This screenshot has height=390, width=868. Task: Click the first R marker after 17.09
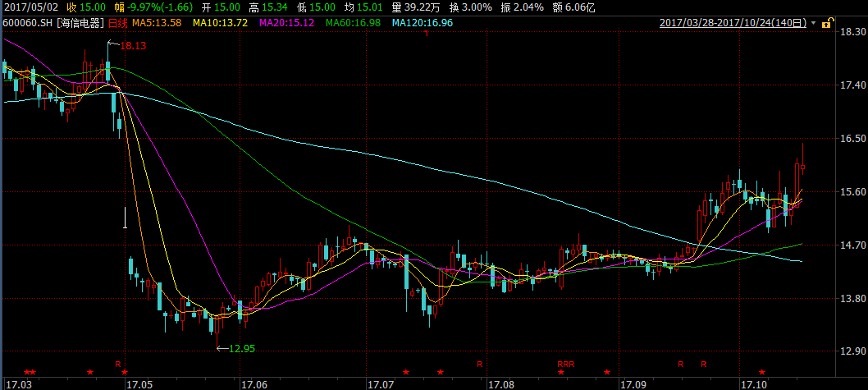[681, 364]
